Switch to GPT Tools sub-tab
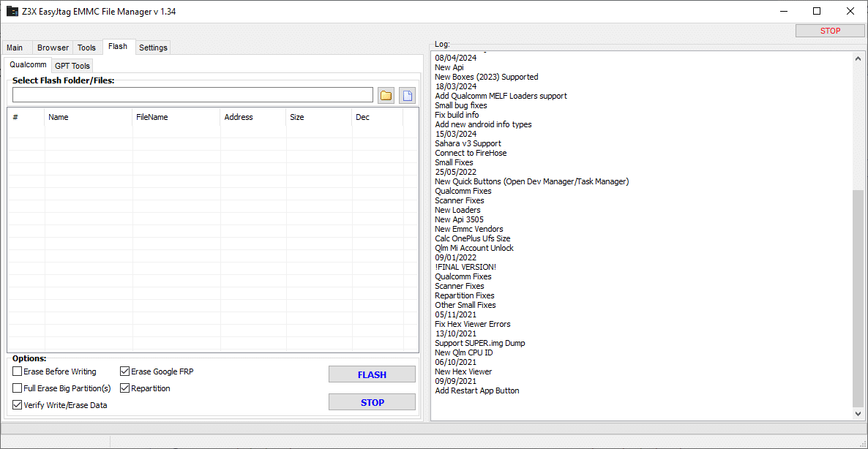This screenshot has height=449, width=868. pos(72,66)
